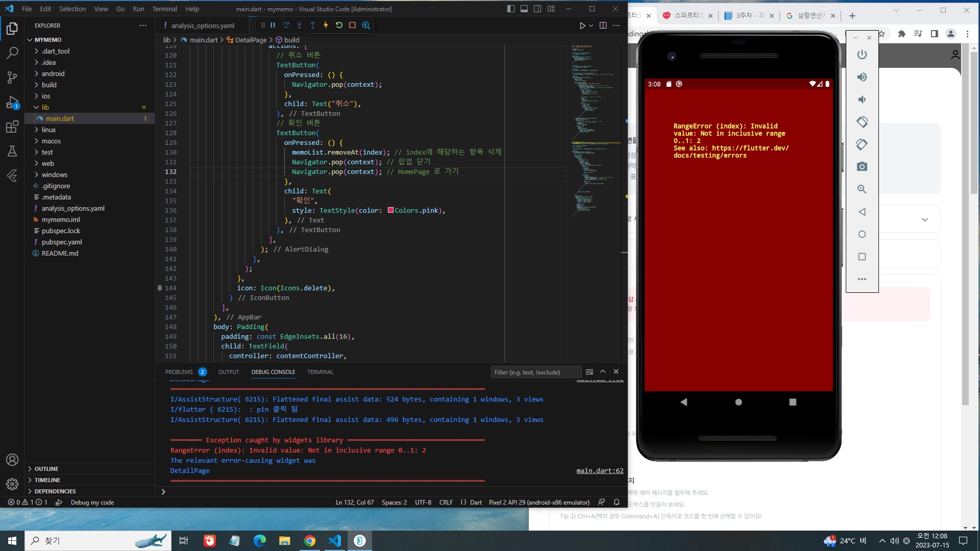Open the Terminal menu

click(x=164, y=9)
